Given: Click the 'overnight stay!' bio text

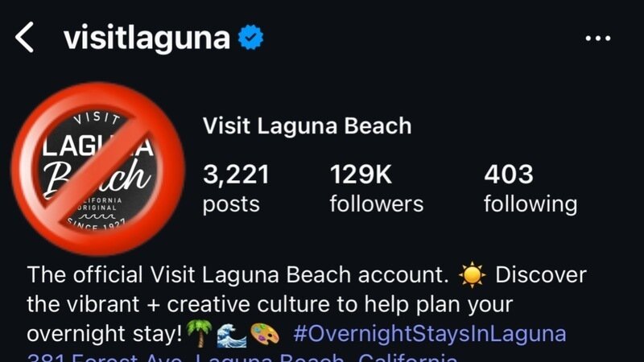Looking at the screenshot, I should click(x=105, y=334).
